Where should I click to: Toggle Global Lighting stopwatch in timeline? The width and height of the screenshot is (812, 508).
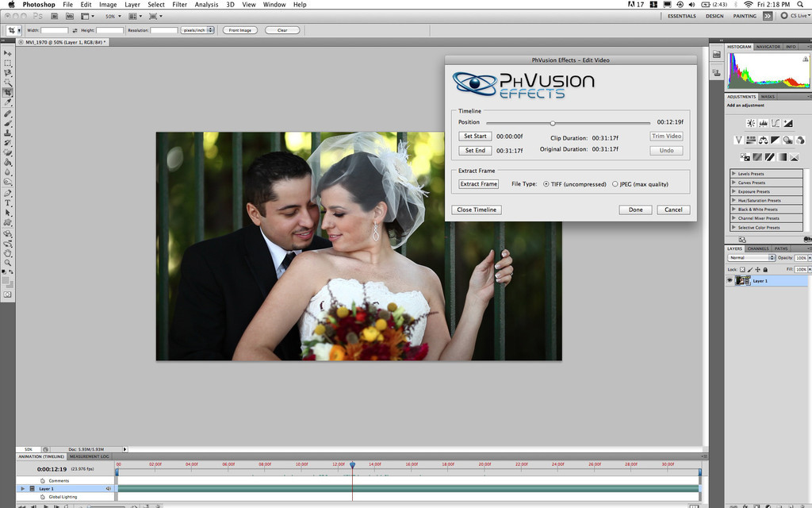pos(43,497)
